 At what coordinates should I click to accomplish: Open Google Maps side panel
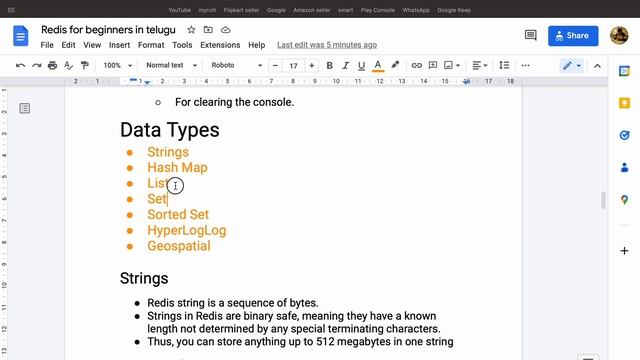click(x=624, y=200)
